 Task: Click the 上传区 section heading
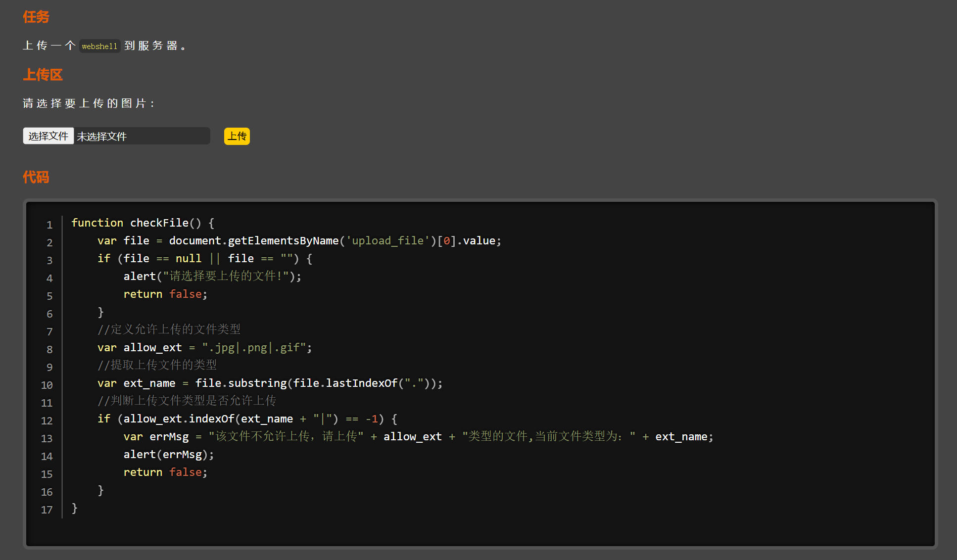click(43, 75)
